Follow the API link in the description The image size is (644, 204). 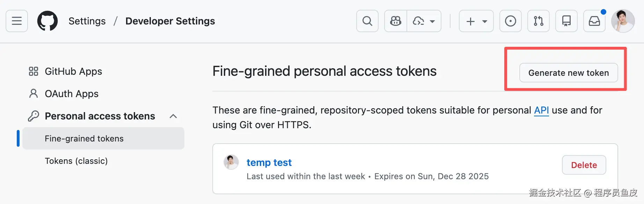[x=541, y=110]
